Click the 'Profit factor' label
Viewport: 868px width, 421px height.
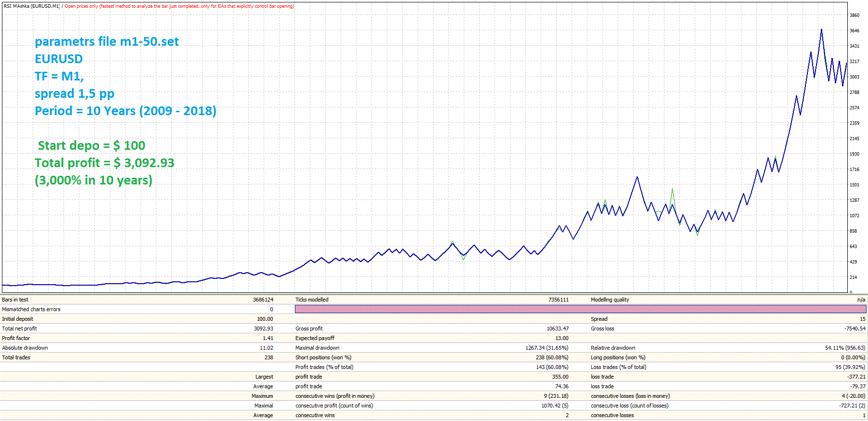[x=16, y=338]
